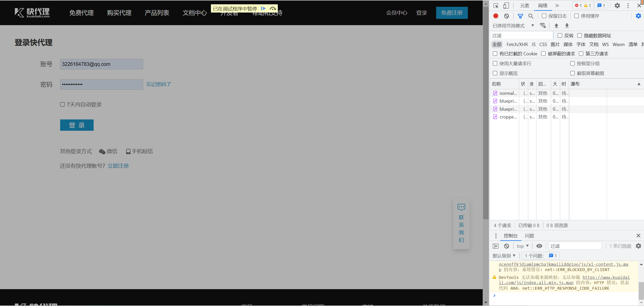Check 截取屏幕截图 checkbox
The image size is (644, 306).
[x=573, y=73]
